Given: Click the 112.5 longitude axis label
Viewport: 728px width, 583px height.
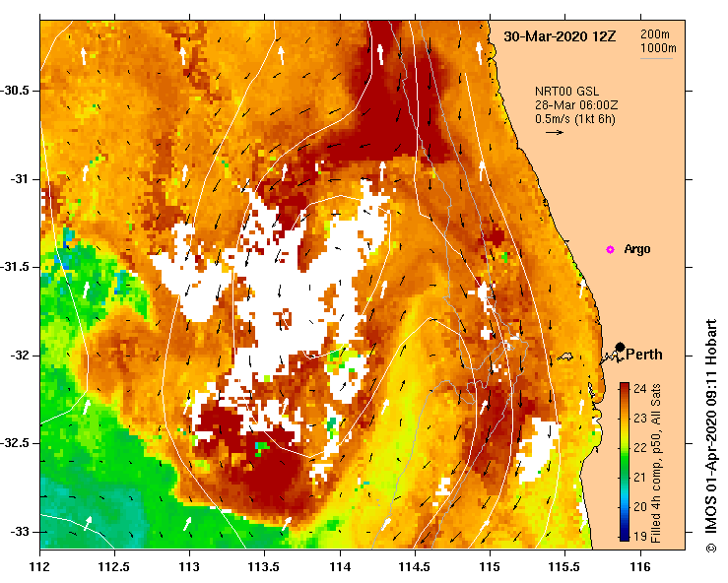Looking at the screenshot, I should pyautogui.click(x=114, y=567).
